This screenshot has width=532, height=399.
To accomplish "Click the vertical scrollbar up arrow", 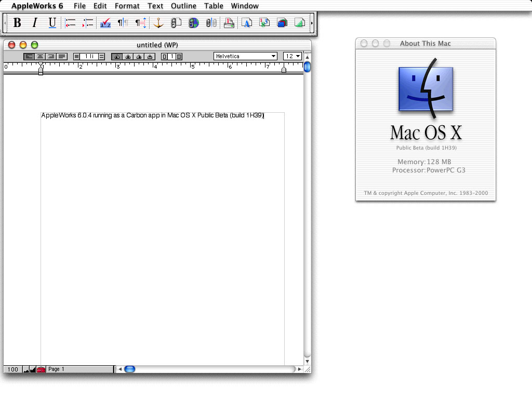I will (x=307, y=57).
